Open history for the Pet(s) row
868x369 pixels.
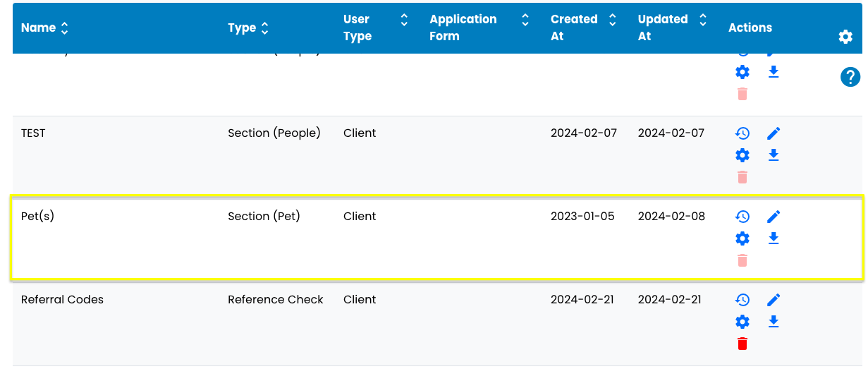[742, 217]
